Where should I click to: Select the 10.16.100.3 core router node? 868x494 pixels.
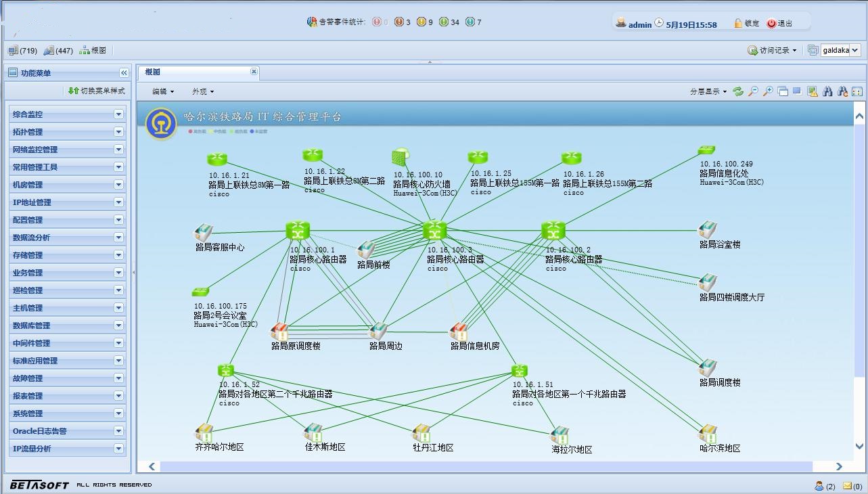(434, 231)
